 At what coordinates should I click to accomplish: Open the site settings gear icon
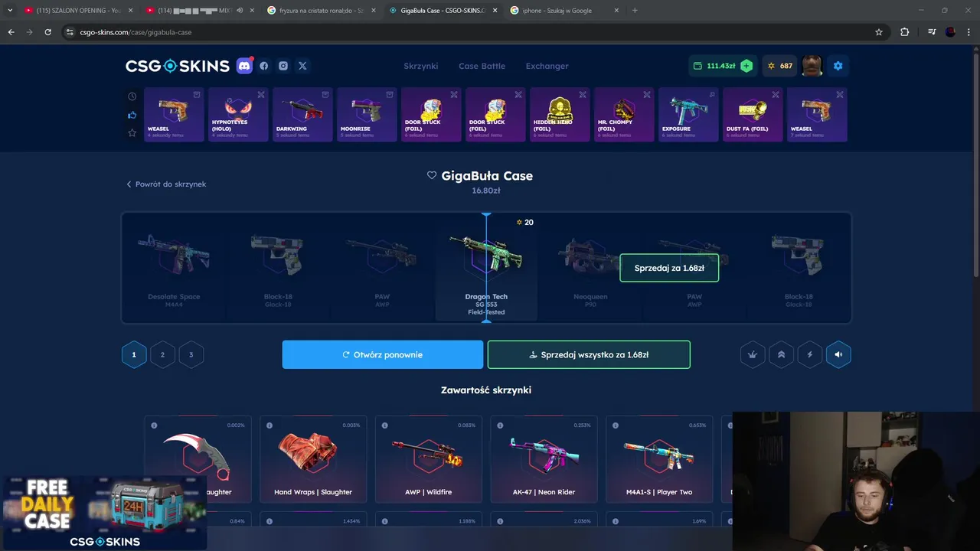click(x=838, y=66)
